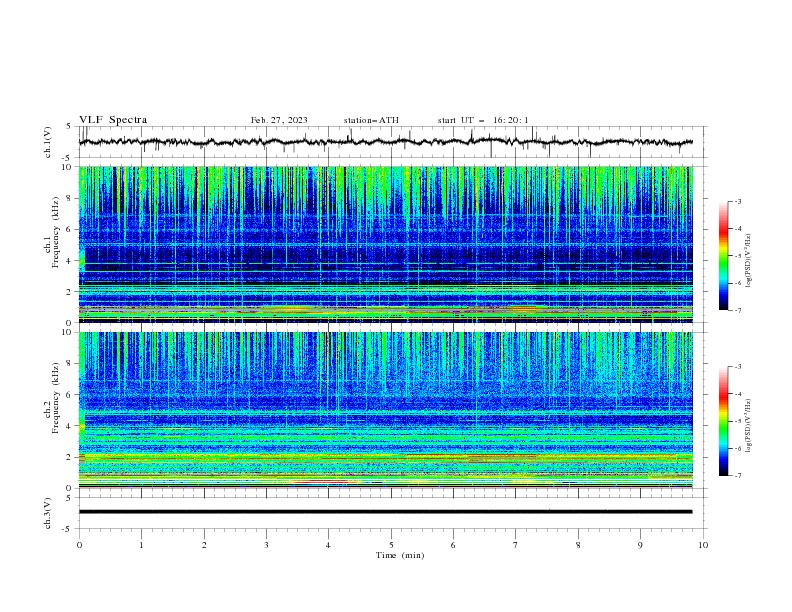Click the ch.2 PSD color scale bar

coord(723,421)
